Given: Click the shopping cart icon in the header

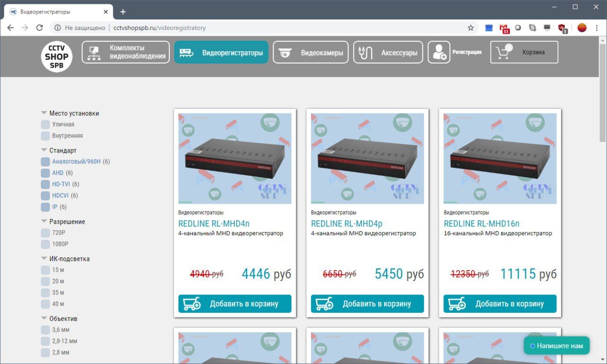Looking at the screenshot, I should [504, 52].
